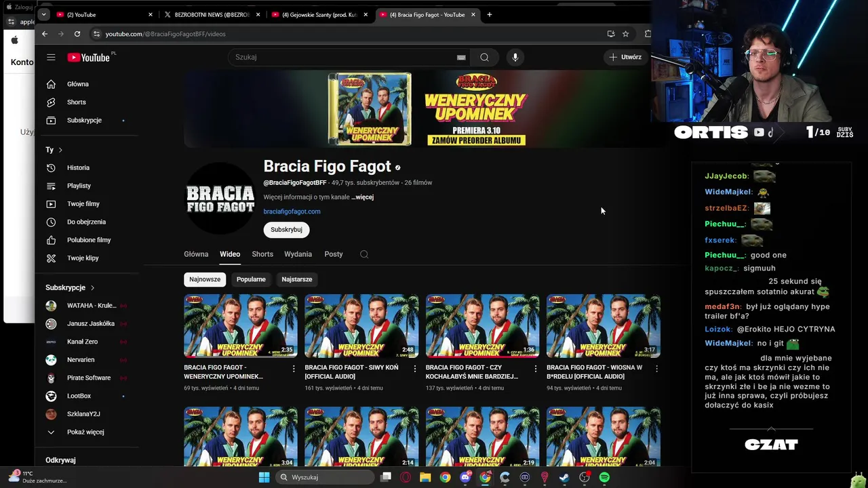This screenshot has width=868, height=488.
Task: Click the Chrome address bar URL
Action: [x=165, y=34]
